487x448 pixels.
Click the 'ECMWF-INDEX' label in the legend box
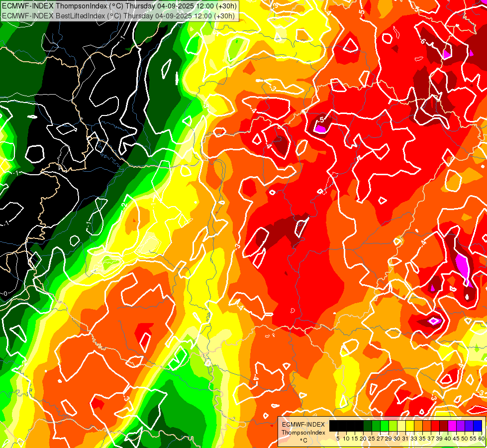pos(303,425)
